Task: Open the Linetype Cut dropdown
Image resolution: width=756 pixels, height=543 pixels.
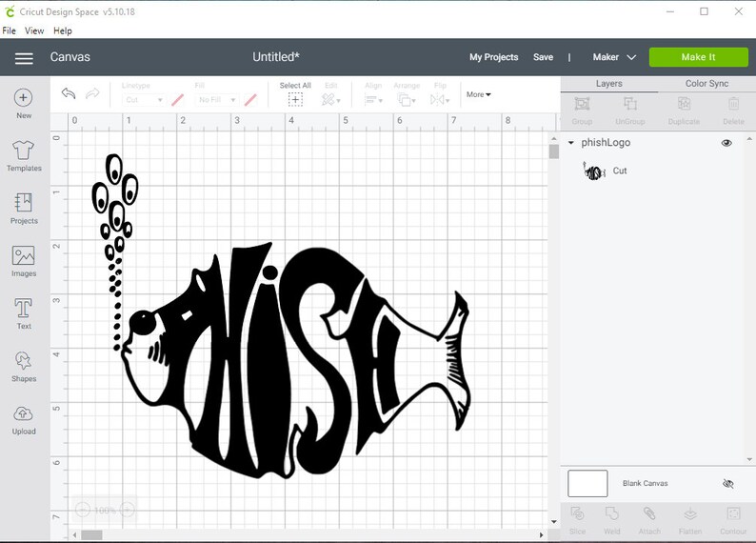Action: [143, 100]
